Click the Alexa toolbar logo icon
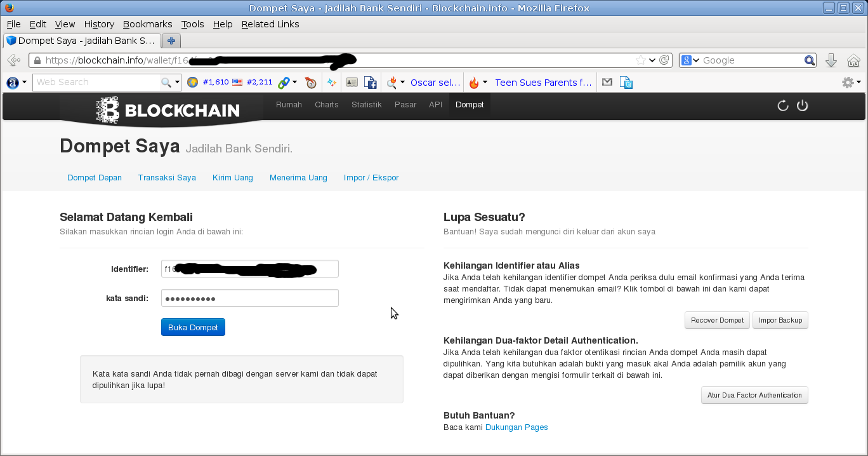The image size is (868, 456). (x=12, y=83)
